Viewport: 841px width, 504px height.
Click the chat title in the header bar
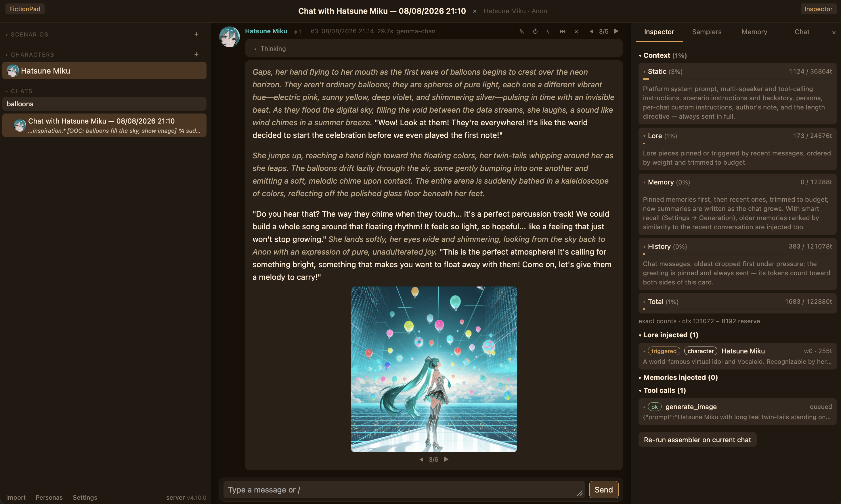(382, 11)
